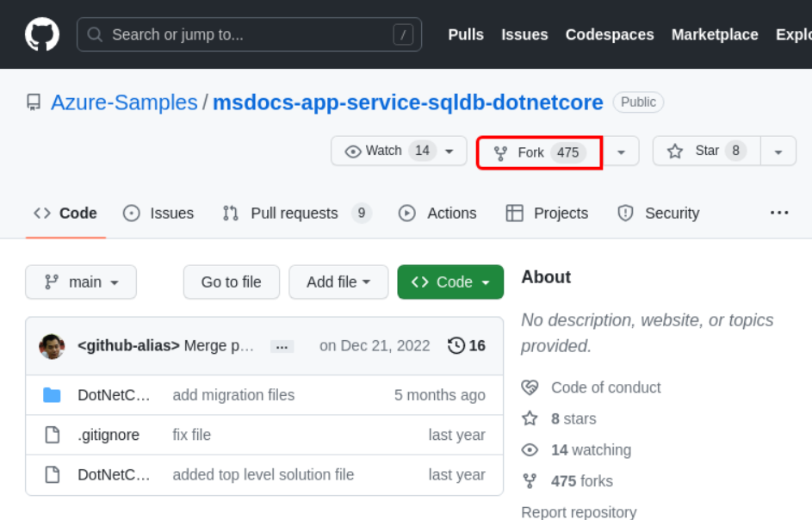Open the GitHub home logo

coord(42,34)
